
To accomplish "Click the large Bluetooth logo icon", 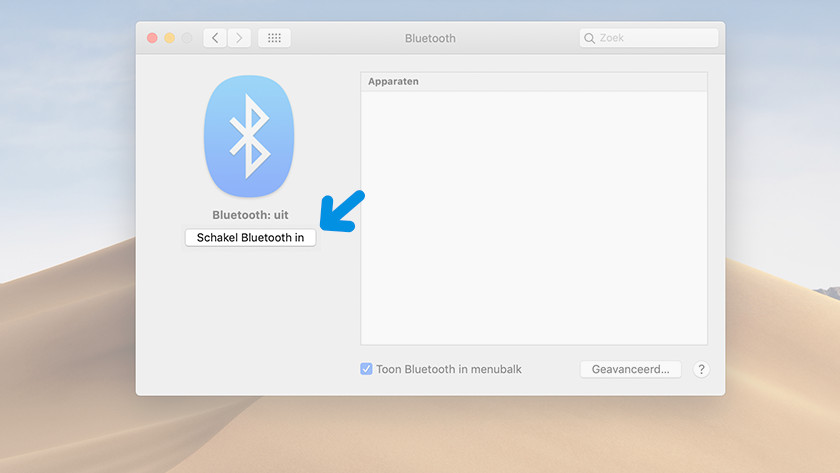I will (250, 135).
